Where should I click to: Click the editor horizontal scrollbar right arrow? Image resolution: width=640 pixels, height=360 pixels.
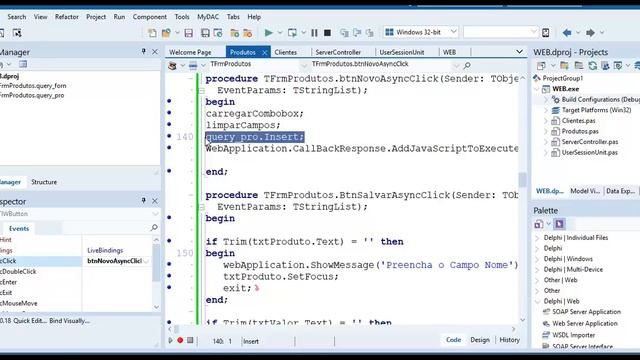pos(513,329)
